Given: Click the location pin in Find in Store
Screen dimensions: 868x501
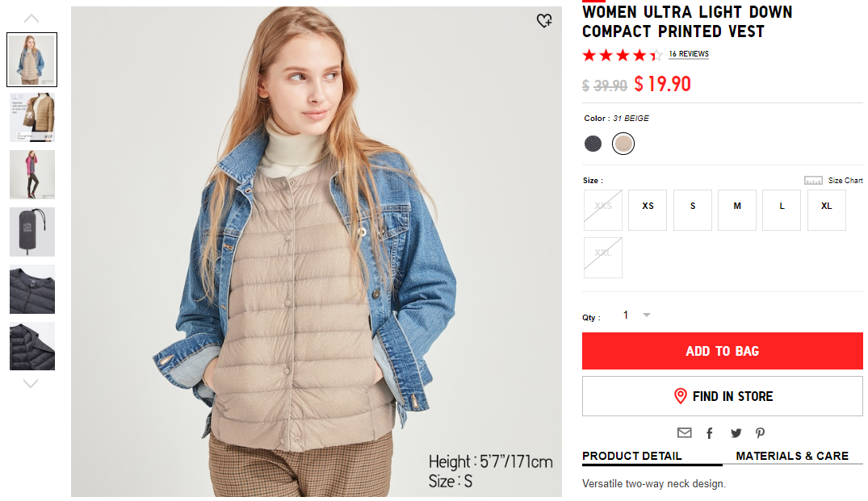Looking at the screenshot, I should (681, 396).
